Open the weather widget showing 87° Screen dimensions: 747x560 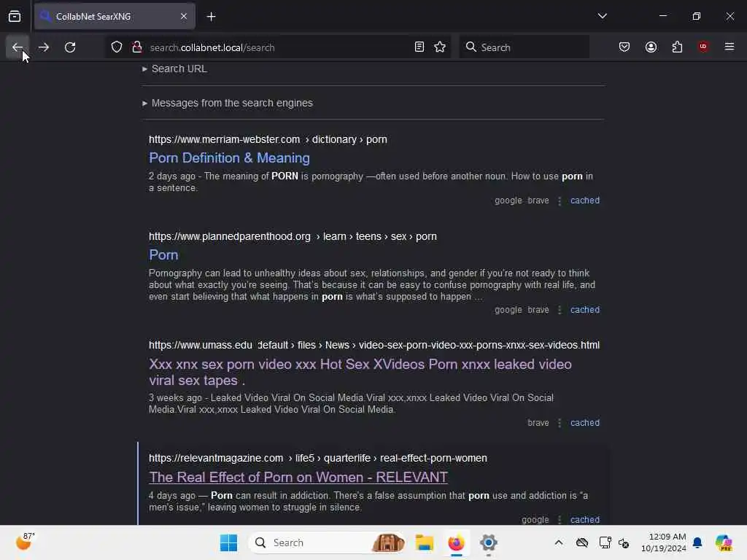pyautogui.click(x=25, y=542)
